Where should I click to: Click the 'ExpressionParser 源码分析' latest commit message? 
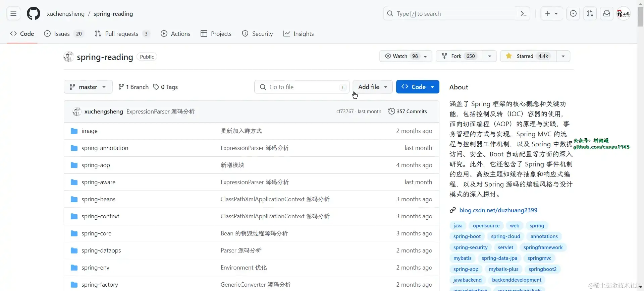click(x=160, y=112)
